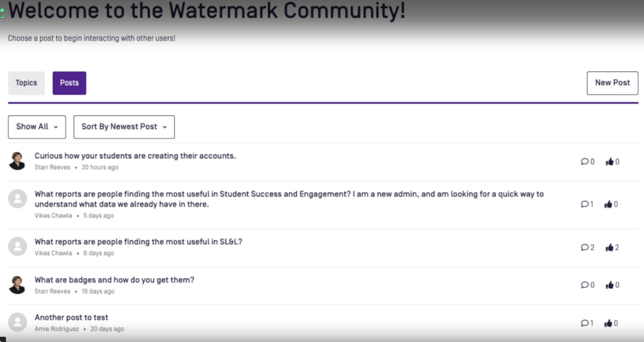Click comment icon on badges post
644x342 pixels.
pyautogui.click(x=585, y=285)
